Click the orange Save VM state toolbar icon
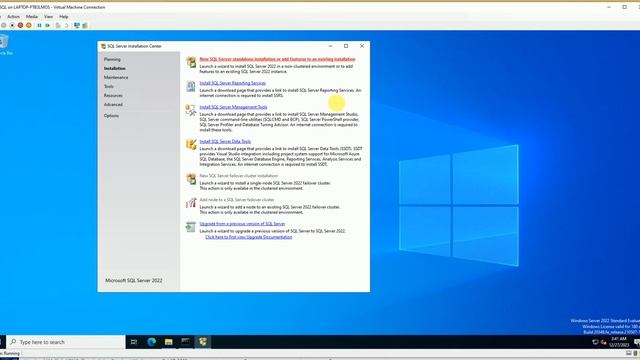The image size is (640, 360). (x=29, y=25)
